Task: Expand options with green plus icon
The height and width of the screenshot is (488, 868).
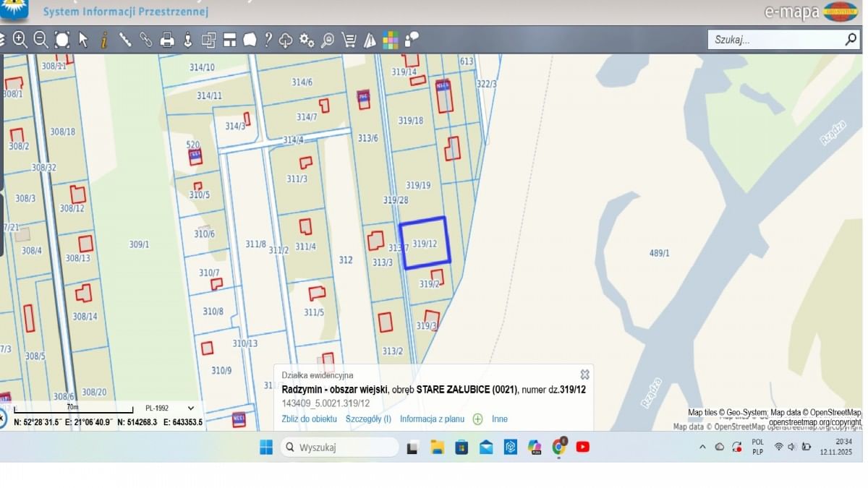Action: tap(477, 419)
